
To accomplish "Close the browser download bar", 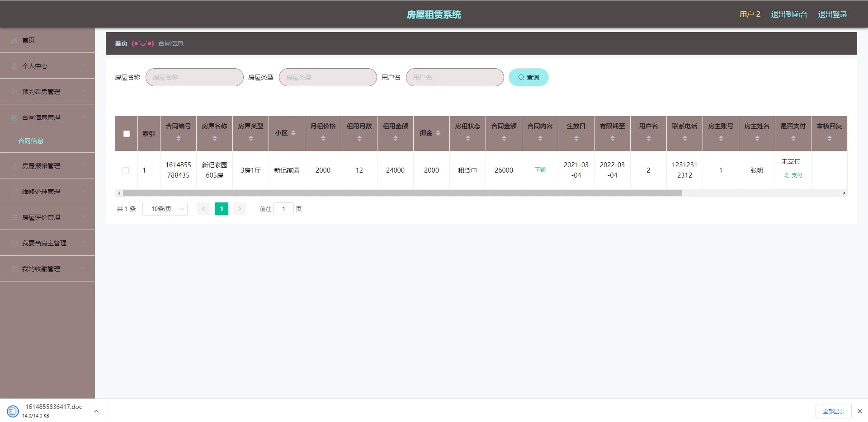I will [860, 411].
